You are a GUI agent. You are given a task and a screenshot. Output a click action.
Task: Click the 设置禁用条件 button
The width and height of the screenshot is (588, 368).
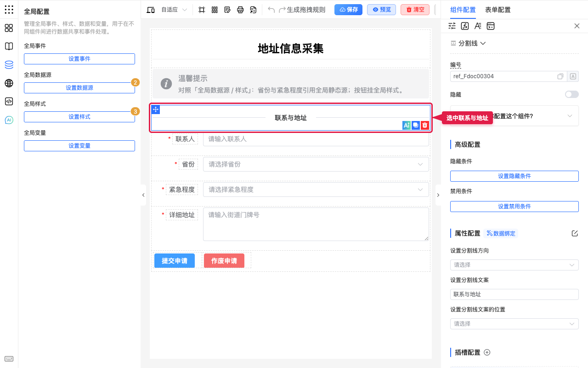click(514, 207)
